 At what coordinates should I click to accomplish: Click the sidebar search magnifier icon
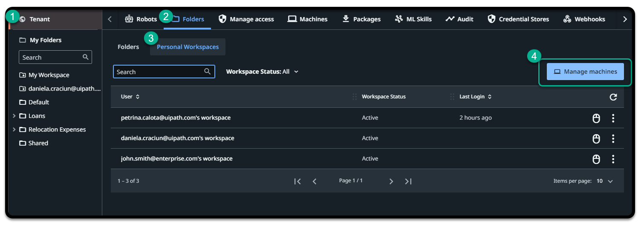85,57
